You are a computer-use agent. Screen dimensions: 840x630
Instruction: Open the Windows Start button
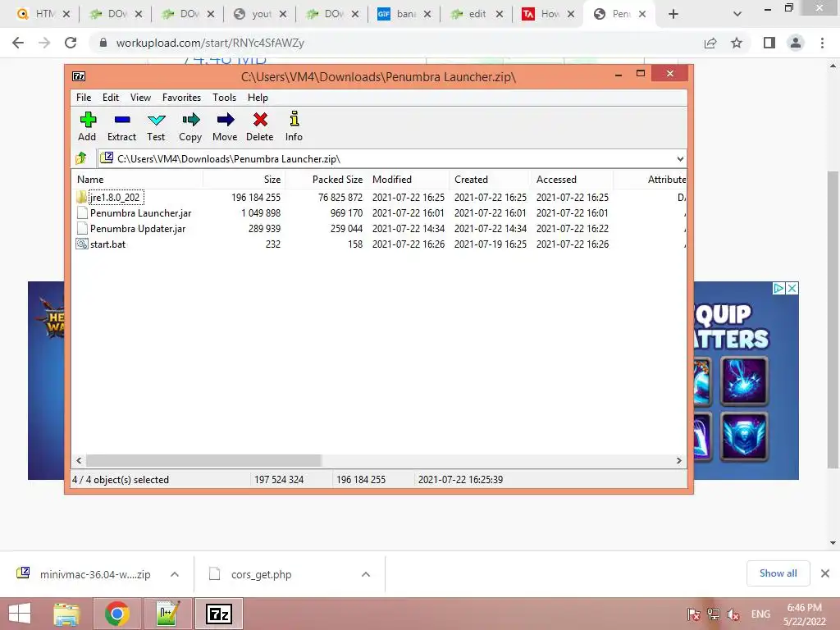click(x=20, y=614)
